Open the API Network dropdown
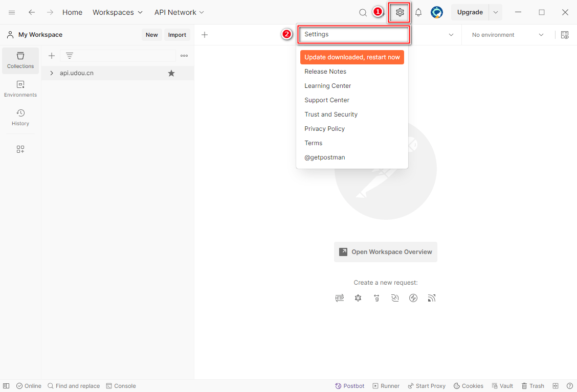 pos(179,12)
